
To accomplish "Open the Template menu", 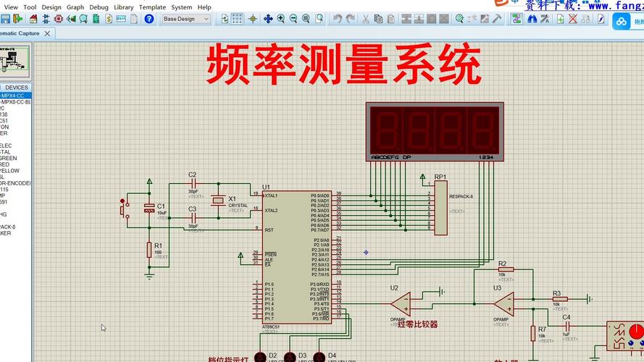I will (x=152, y=7).
